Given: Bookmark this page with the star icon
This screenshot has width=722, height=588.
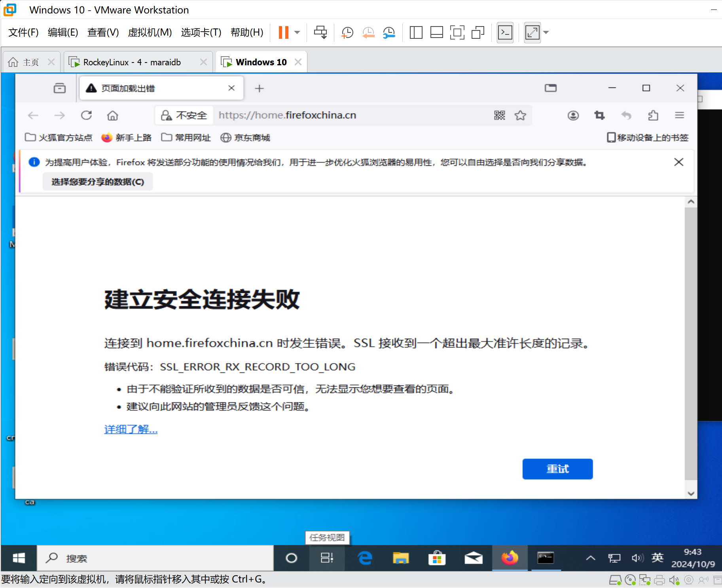Looking at the screenshot, I should [521, 115].
